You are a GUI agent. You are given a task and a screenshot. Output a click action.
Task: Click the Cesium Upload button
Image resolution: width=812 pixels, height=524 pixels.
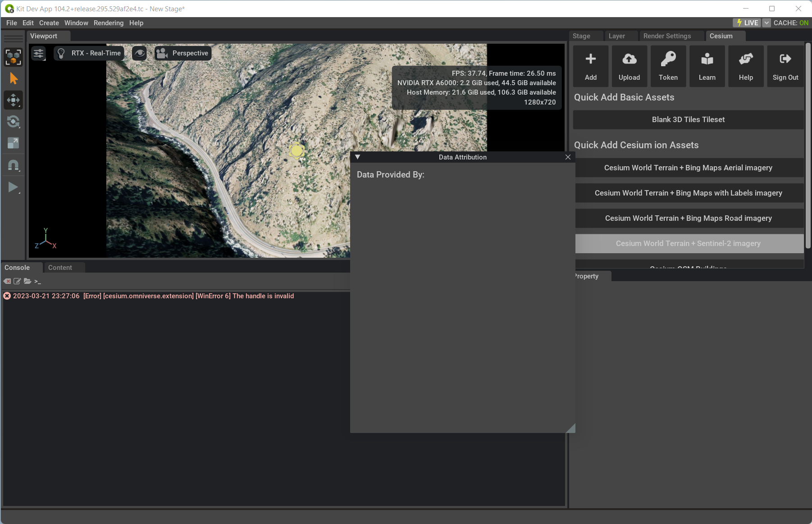pos(630,66)
